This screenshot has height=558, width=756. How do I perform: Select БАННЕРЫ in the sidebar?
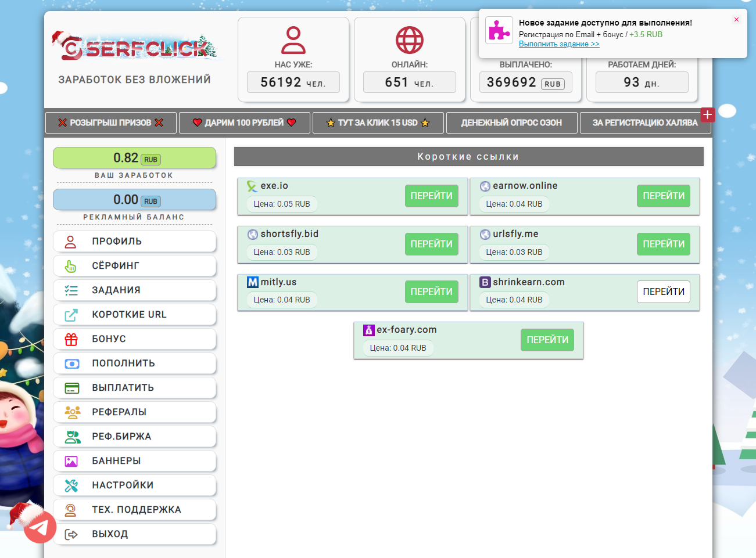point(134,461)
